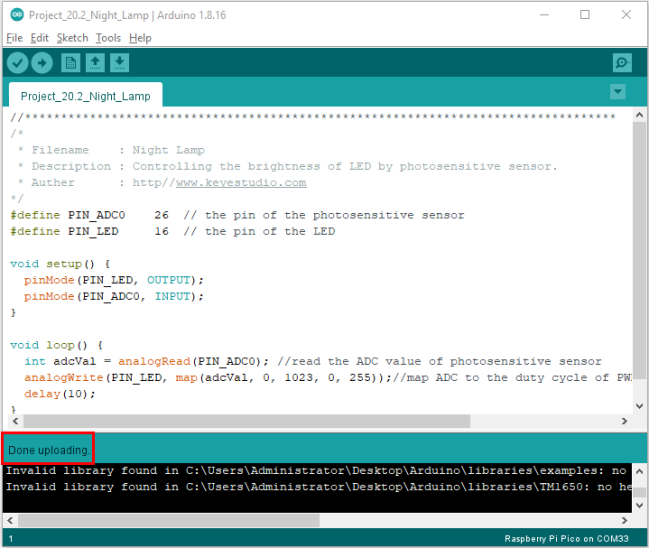This screenshot has height=549, width=650.
Task: Open the tab options dropdown arrow
Action: click(x=618, y=91)
